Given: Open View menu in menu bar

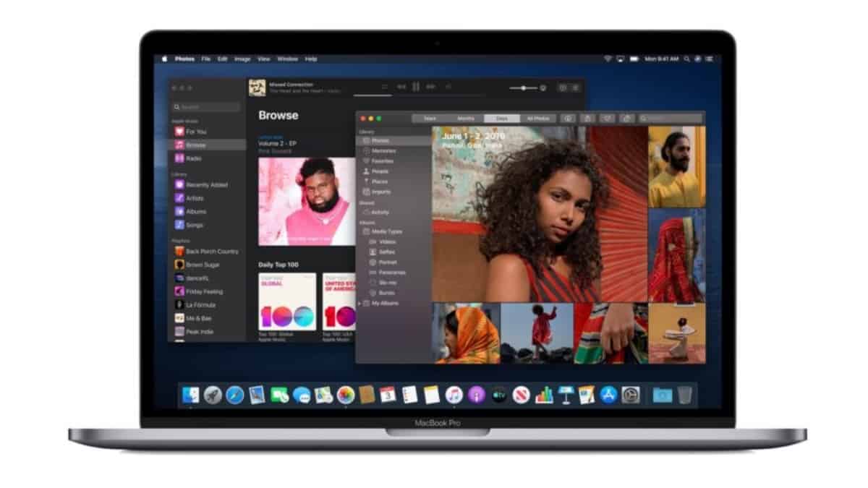Looking at the screenshot, I should 264,59.
